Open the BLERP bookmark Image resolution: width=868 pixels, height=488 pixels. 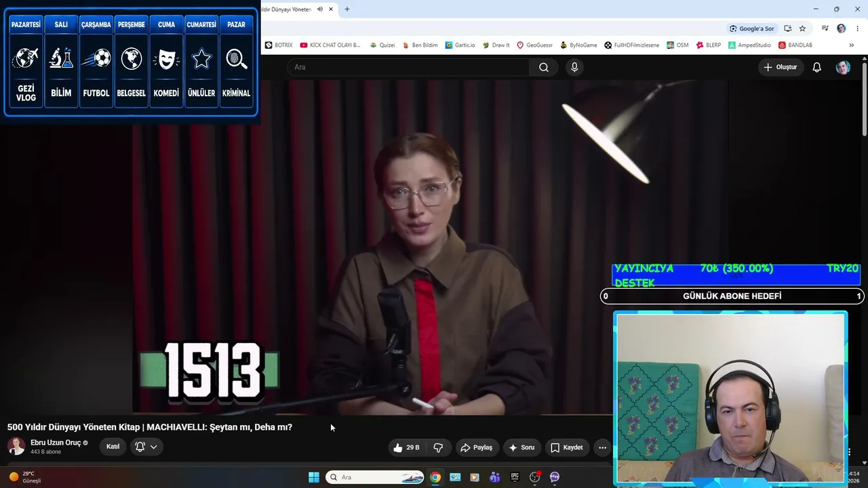708,45
